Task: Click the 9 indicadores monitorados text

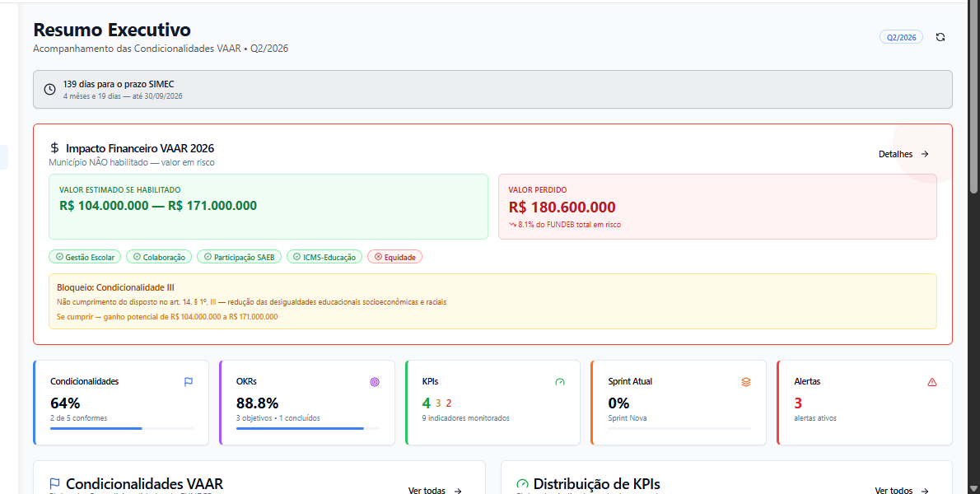Action: click(465, 418)
